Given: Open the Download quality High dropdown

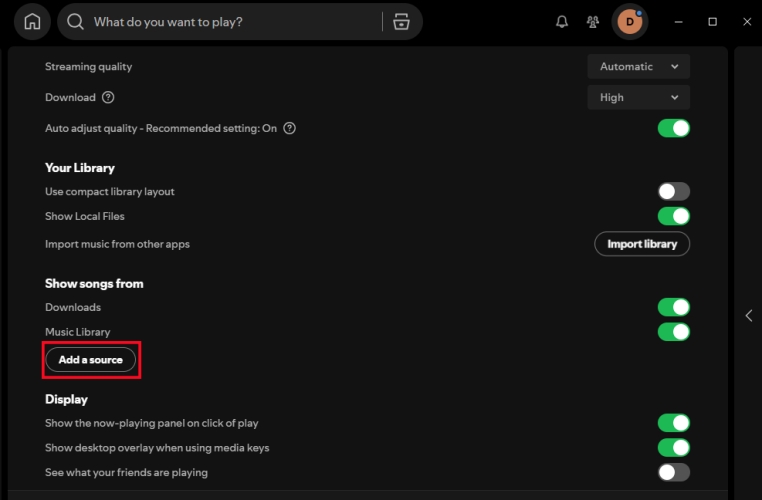Looking at the screenshot, I should point(639,97).
